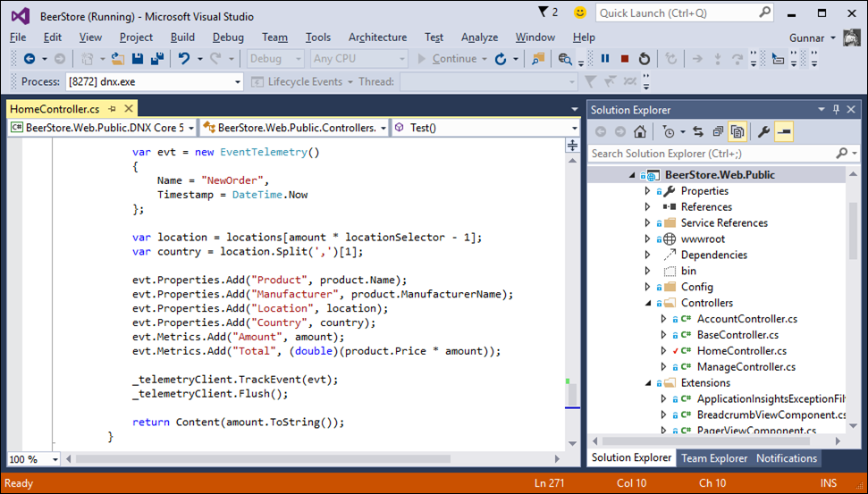Click the blue Refresh browser icon

501,59
